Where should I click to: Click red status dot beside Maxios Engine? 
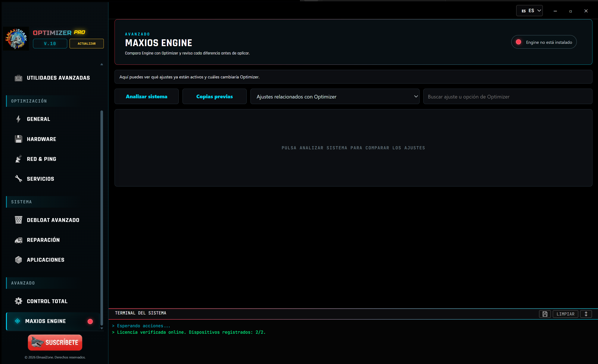(x=90, y=321)
